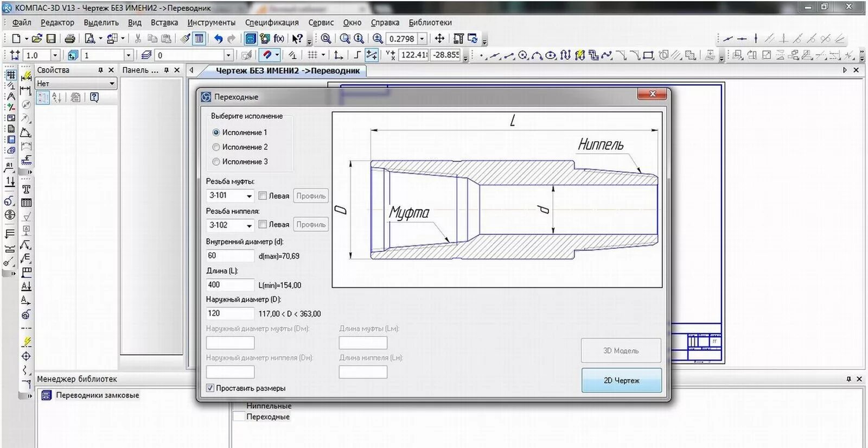The width and height of the screenshot is (868, 448).
Task: Click Профиль button for Резьба ниппеля
Action: tap(311, 224)
